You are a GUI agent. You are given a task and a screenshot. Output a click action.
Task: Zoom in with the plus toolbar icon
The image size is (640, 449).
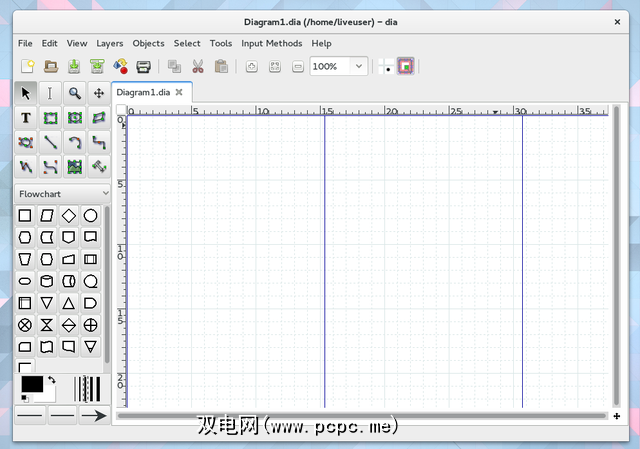click(x=252, y=66)
